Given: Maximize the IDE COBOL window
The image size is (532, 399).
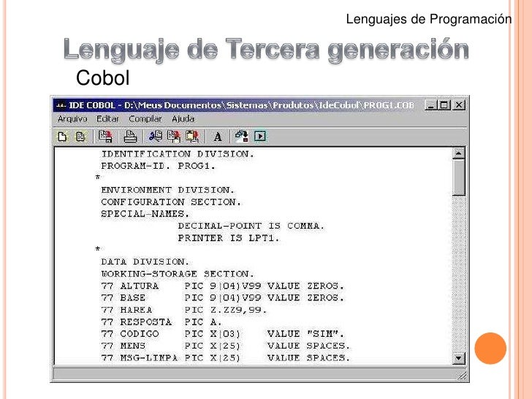Looking at the screenshot, I should (444, 105).
